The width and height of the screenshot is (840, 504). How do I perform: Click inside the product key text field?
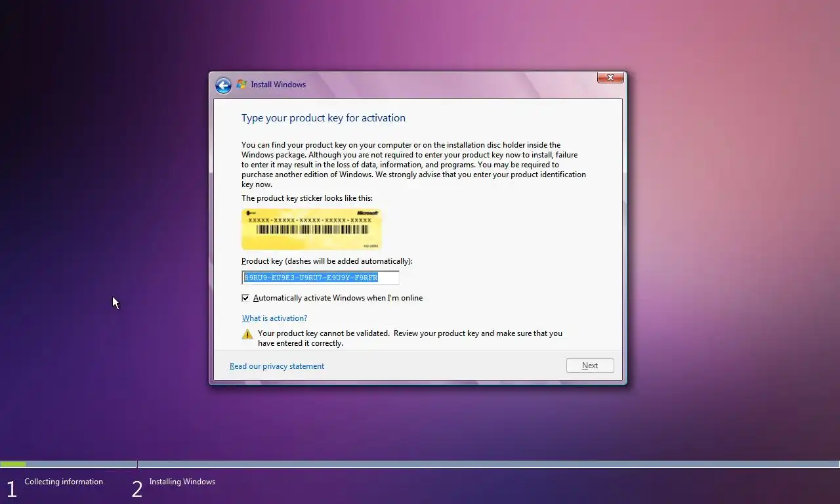pyautogui.click(x=320, y=278)
